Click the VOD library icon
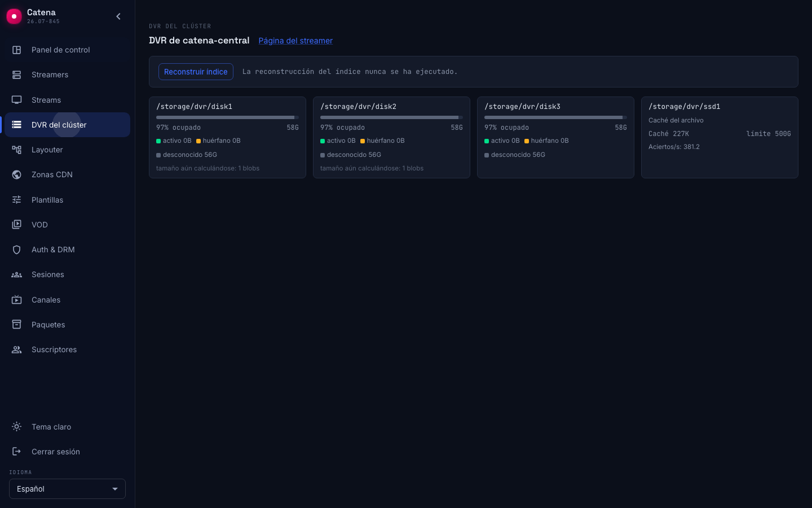This screenshot has width=812, height=508. pyautogui.click(x=17, y=225)
